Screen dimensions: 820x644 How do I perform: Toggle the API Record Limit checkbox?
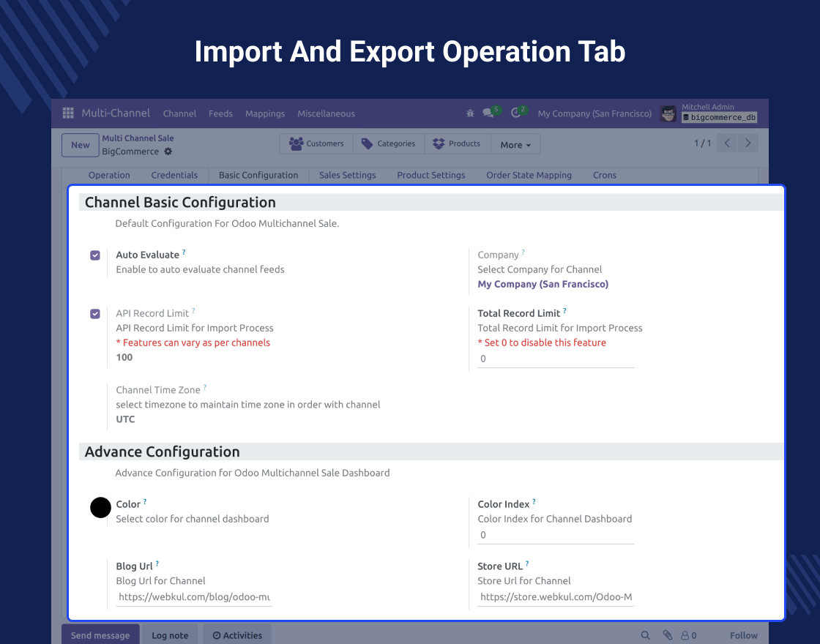pyautogui.click(x=95, y=314)
